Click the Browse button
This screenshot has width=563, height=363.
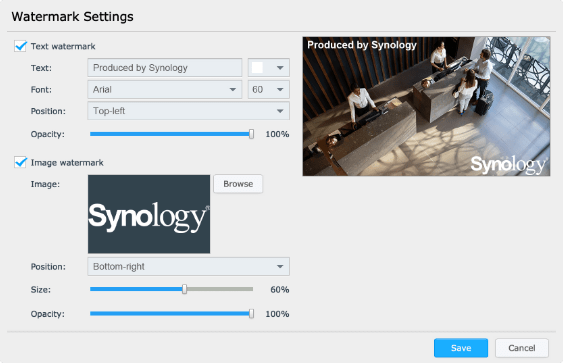click(x=238, y=184)
